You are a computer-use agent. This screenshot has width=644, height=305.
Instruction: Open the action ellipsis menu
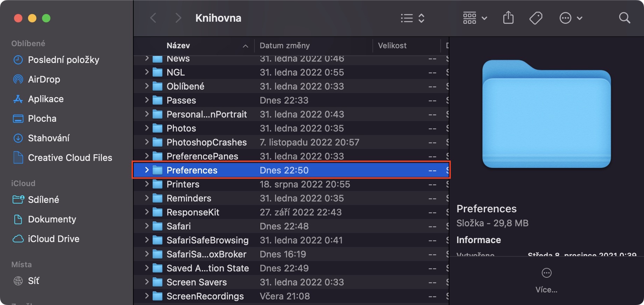(570, 18)
